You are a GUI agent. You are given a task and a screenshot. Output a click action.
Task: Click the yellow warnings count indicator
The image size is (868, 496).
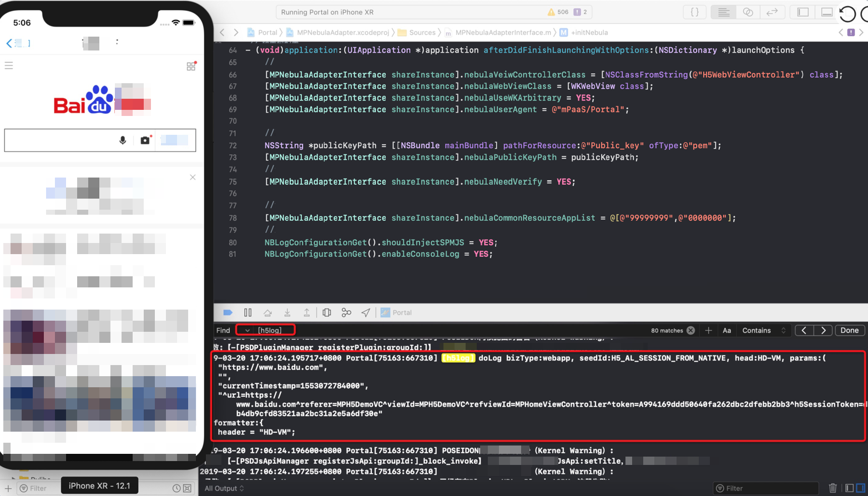(x=558, y=12)
